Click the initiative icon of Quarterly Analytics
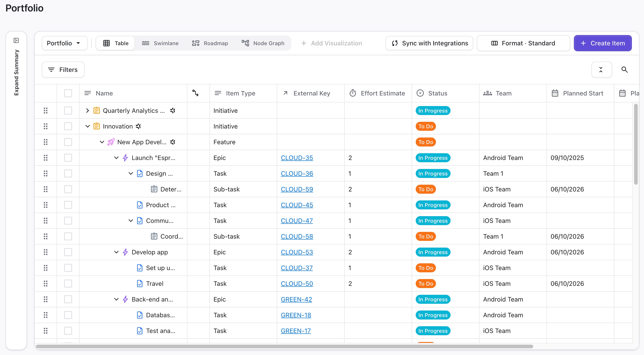Screen dimensions: 644x355 click(x=96, y=111)
